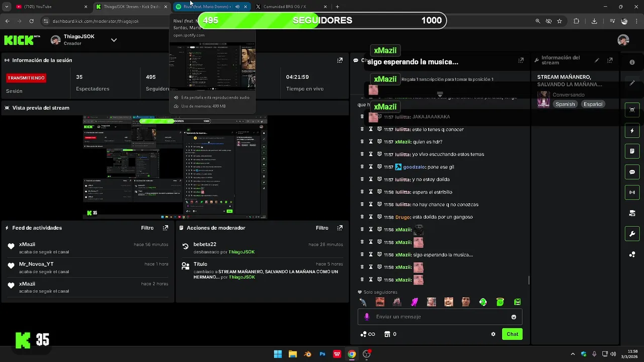The height and width of the screenshot is (362, 644).
Task: Bookmark this page with the star icon
Action: pos(559,21)
